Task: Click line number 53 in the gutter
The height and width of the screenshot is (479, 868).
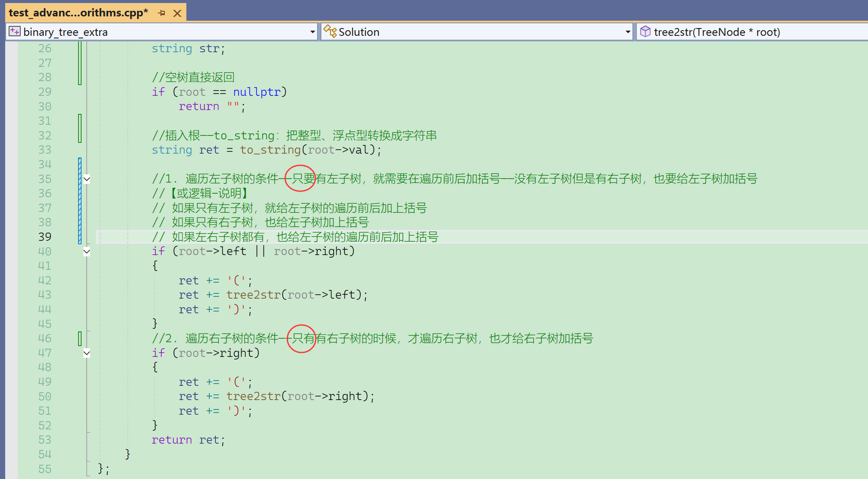Action: point(44,440)
